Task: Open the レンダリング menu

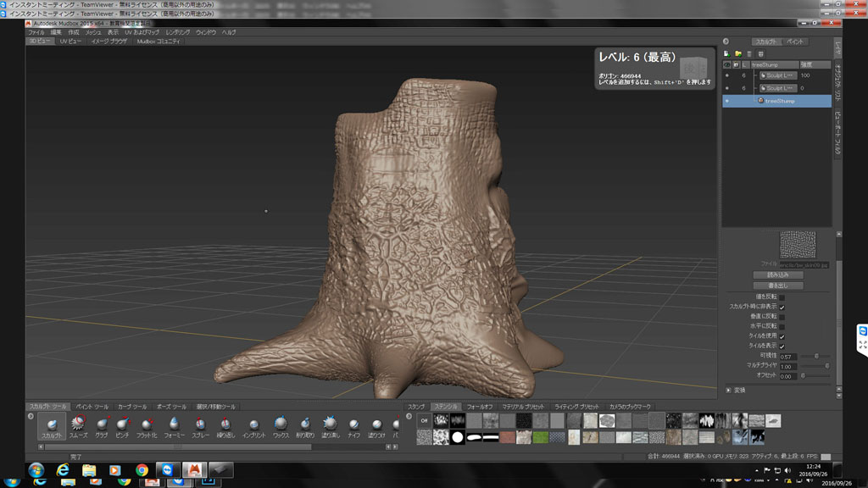Action: [x=177, y=32]
